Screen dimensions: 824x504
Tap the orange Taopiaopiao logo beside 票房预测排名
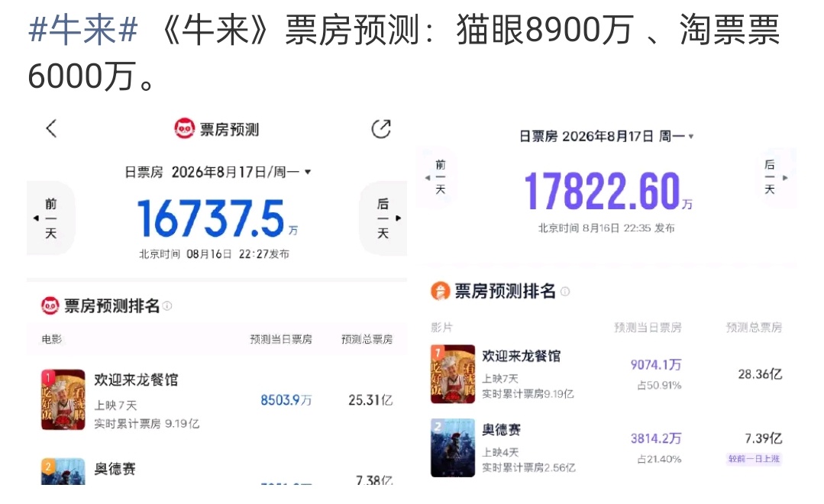click(441, 291)
